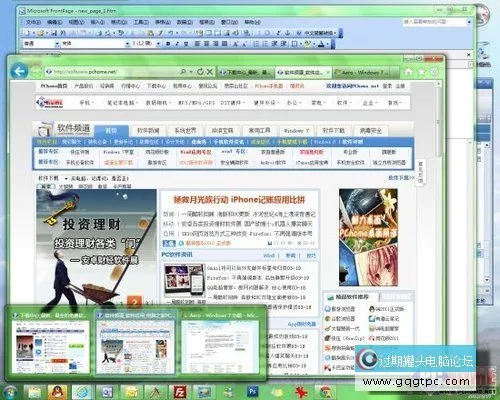The width and height of the screenshot is (500, 400).
Task: Click the 软件下载>> link at right
Action: [402, 178]
